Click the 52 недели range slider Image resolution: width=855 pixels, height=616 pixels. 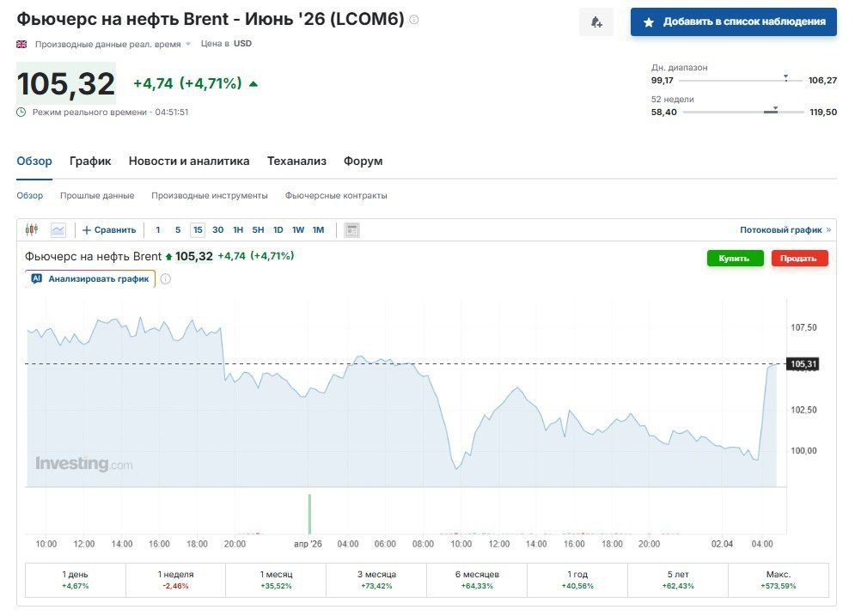click(x=742, y=112)
